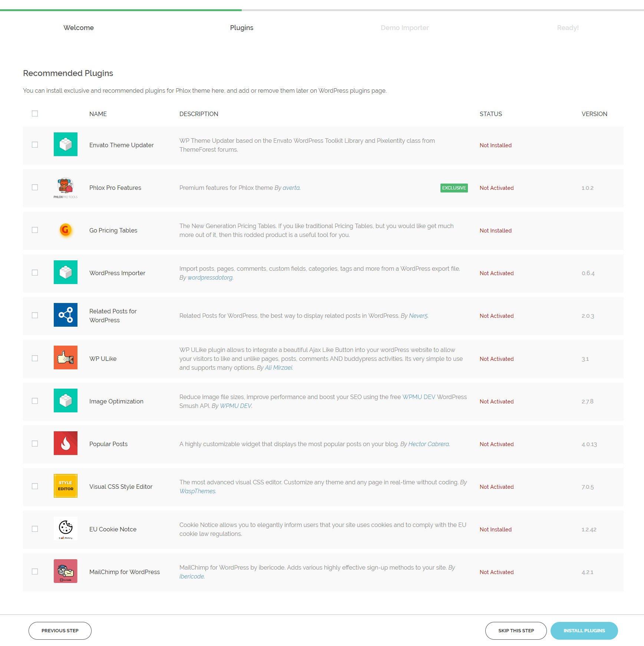Click the Related Posts for WordPress icon

tap(66, 315)
